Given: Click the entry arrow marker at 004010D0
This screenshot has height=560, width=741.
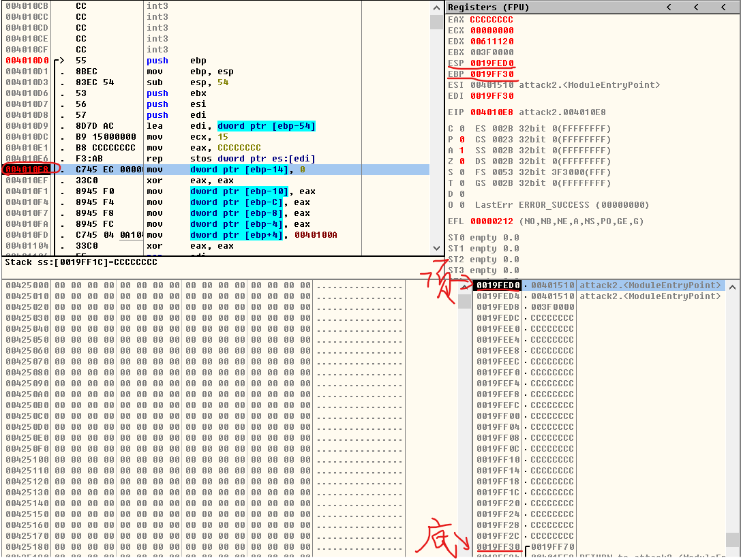Looking at the screenshot, I should pyautogui.click(x=59, y=61).
